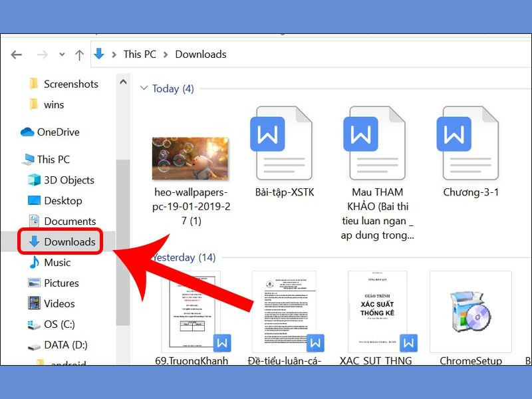Viewport: 532px width, 399px height.
Task: Click the sidebar scrollbar up arrow
Action: click(x=123, y=82)
